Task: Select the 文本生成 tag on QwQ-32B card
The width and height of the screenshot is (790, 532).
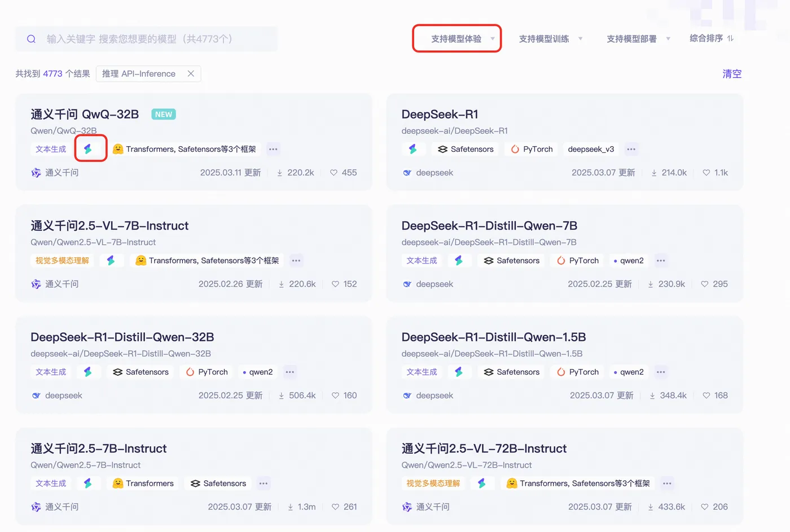Action: [51, 149]
